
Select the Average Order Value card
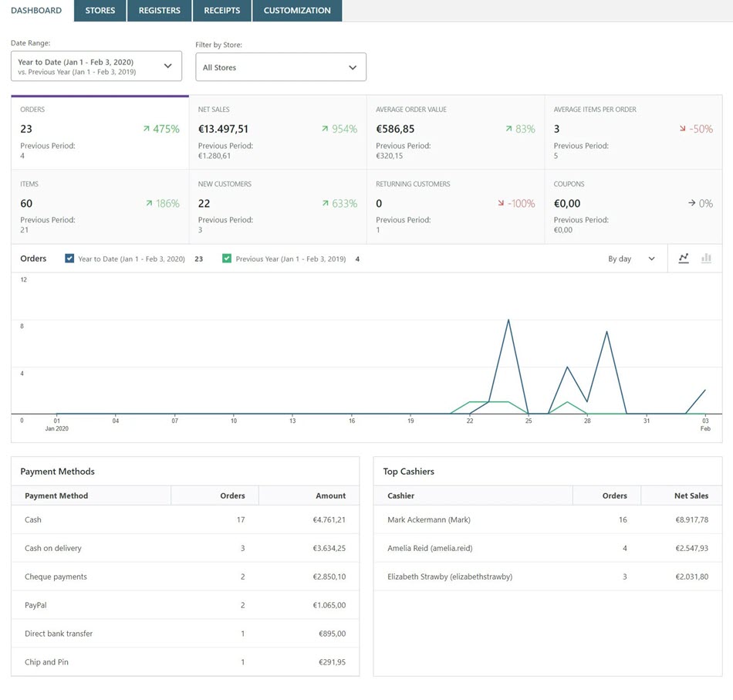click(x=456, y=132)
